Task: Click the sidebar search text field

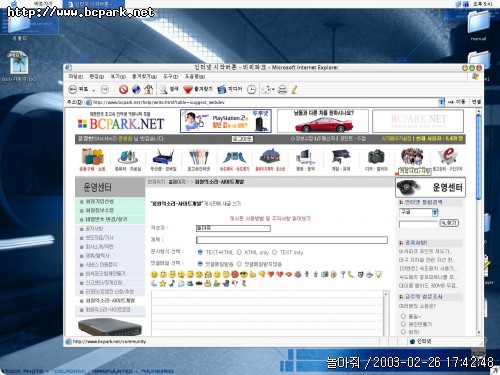Action: tap(419, 224)
